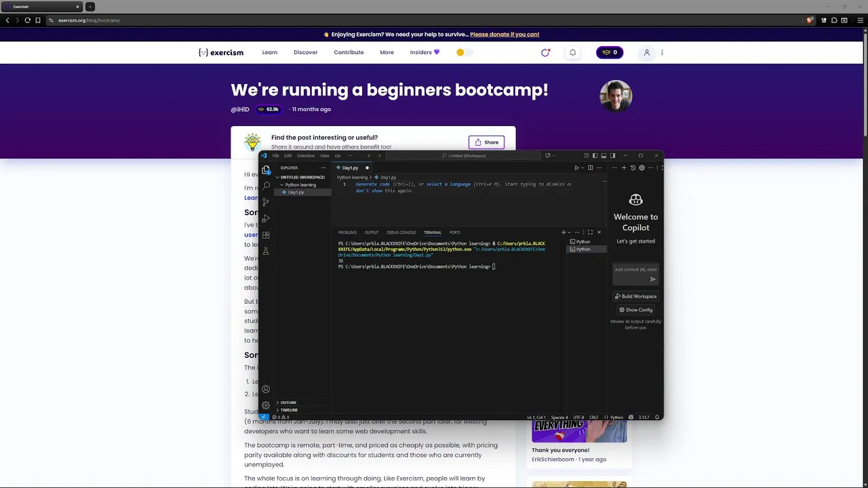Send the Copilot chat message

click(653, 279)
